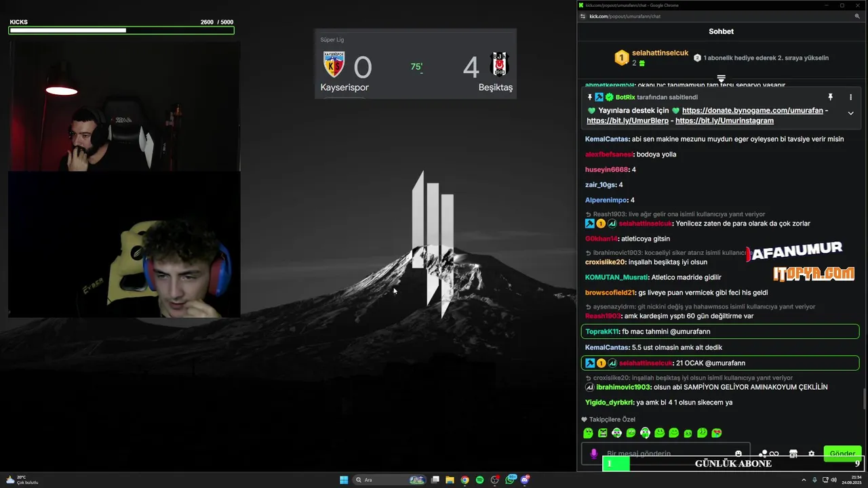Expand the leaderboard drawer handle under selahattinselcuk
868x488 pixels.
click(722, 78)
